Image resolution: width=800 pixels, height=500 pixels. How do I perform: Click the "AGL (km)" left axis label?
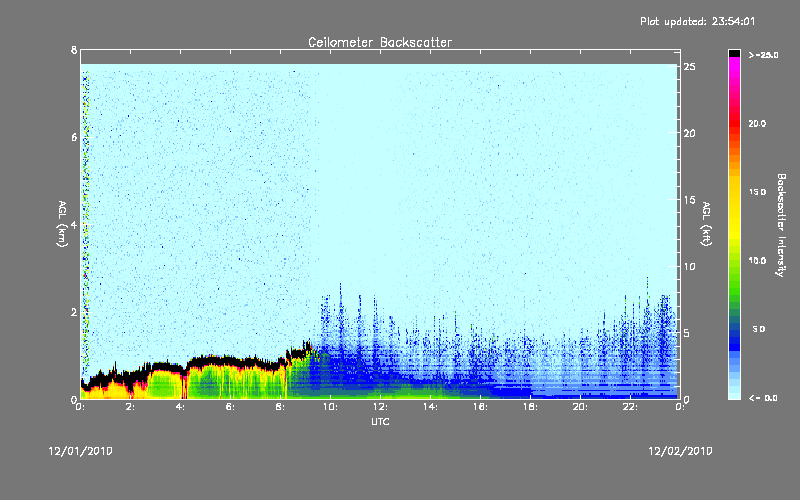coord(62,224)
